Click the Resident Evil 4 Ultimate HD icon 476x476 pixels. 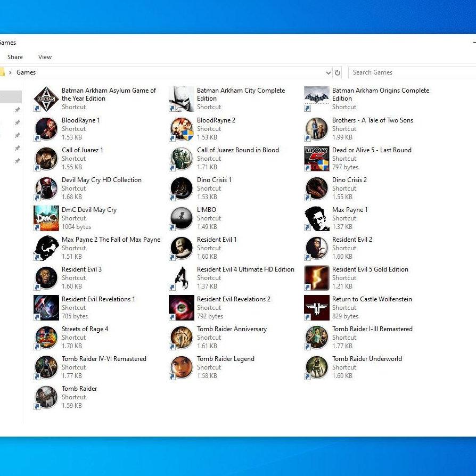click(x=182, y=278)
